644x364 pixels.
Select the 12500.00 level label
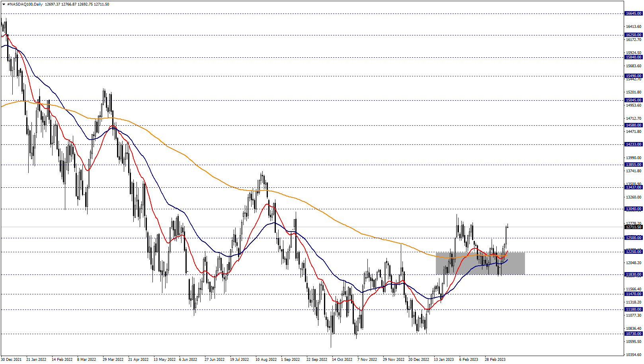pos(633,238)
